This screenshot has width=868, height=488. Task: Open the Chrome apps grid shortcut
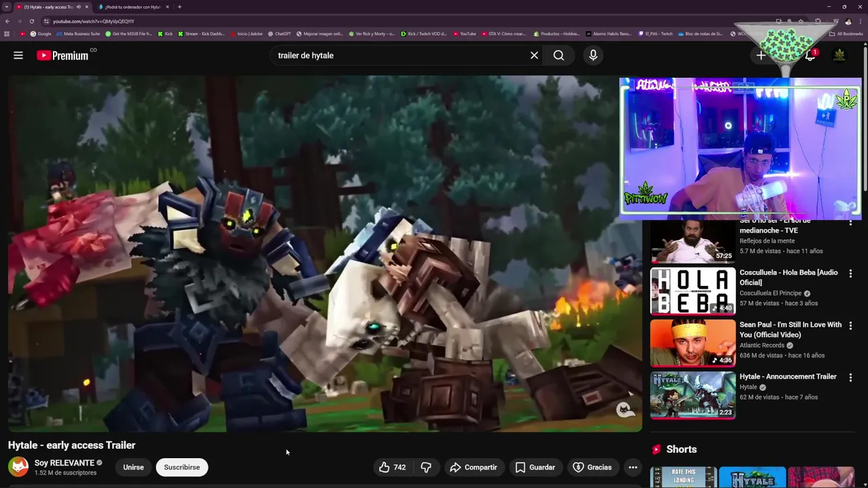7,34
